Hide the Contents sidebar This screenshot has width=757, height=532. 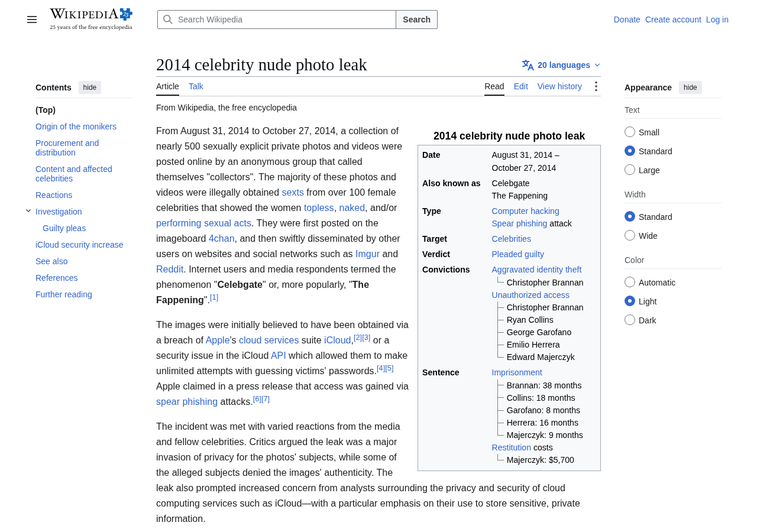coord(90,87)
